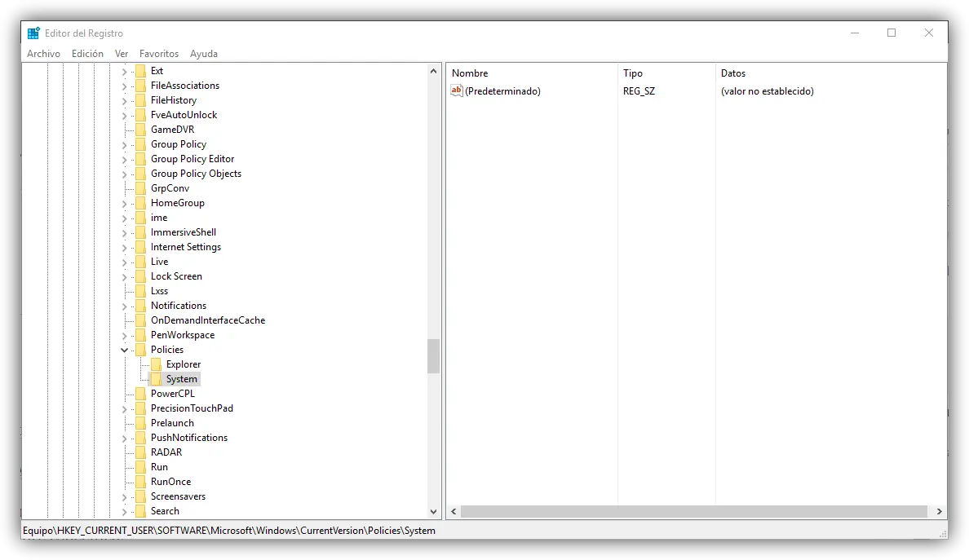Click the FileHistory folder icon

[141, 100]
